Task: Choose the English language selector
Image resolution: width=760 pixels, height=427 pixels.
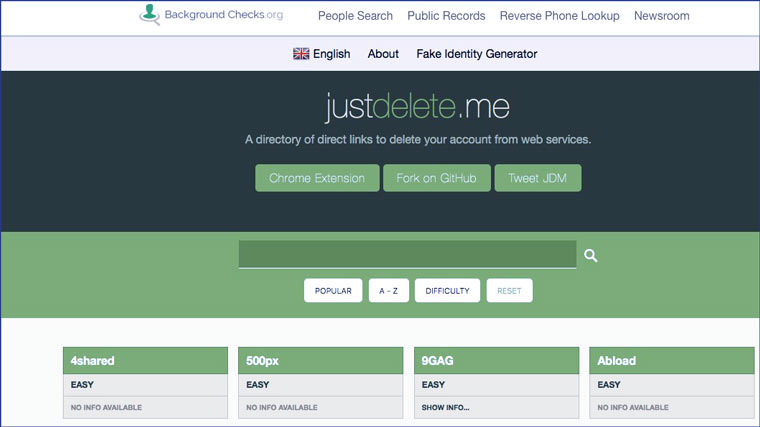Action: (322, 54)
